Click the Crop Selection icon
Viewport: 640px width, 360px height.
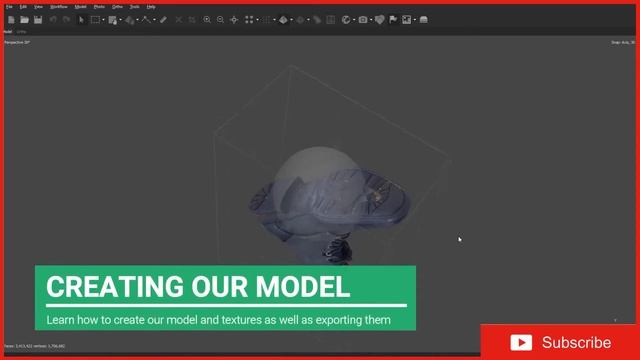pos(192,20)
